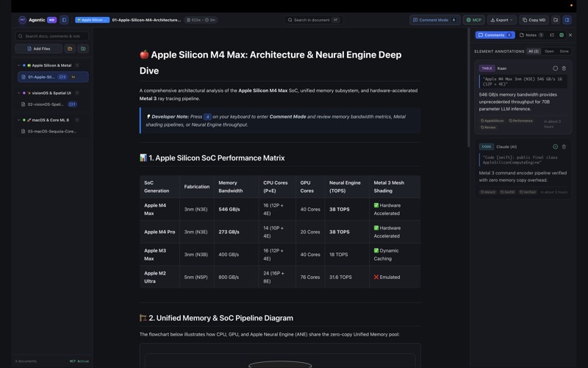The width and height of the screenshot is (588, 368).
Task: Click the comment count badge on 01-Apple-Sil
Action: click(x=62, y=77)
